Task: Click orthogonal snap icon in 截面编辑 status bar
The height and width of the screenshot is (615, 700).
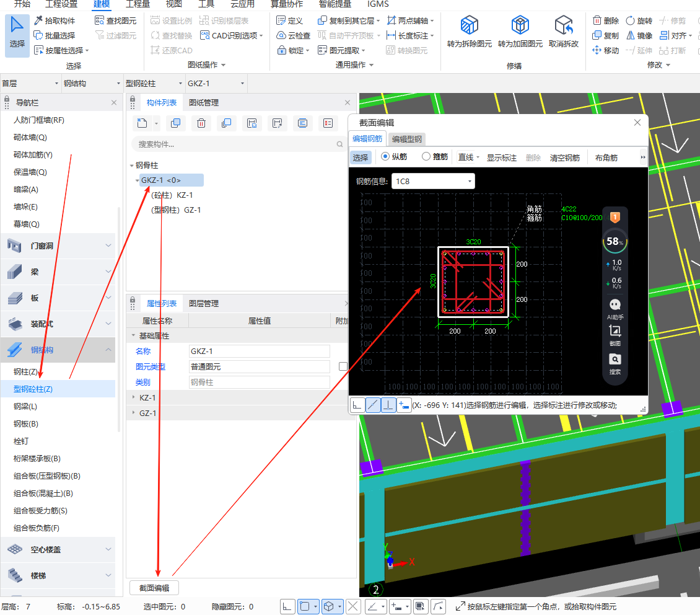Action: 357,405
